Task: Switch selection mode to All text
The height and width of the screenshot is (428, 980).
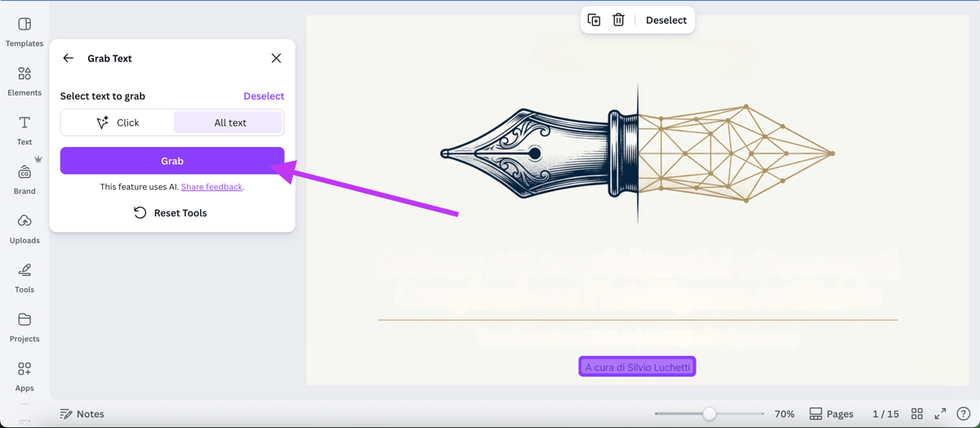Action: coord(229,123)
